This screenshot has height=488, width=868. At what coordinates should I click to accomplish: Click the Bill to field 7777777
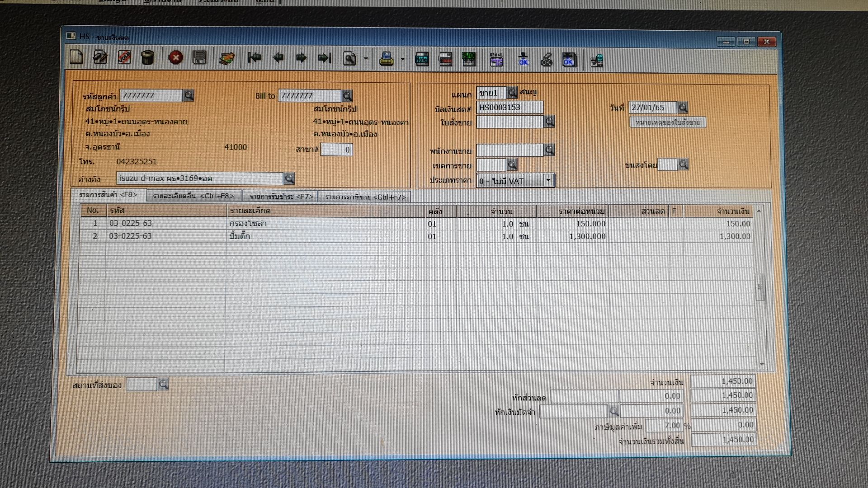tap(310, 96)
